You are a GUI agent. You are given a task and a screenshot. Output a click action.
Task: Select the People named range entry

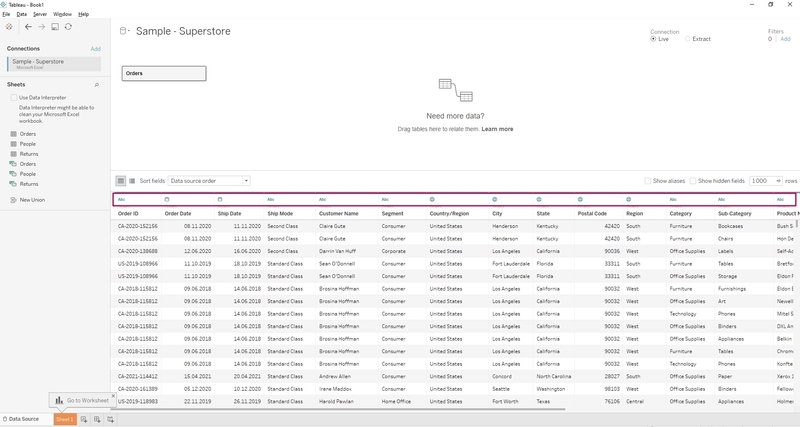28,174
